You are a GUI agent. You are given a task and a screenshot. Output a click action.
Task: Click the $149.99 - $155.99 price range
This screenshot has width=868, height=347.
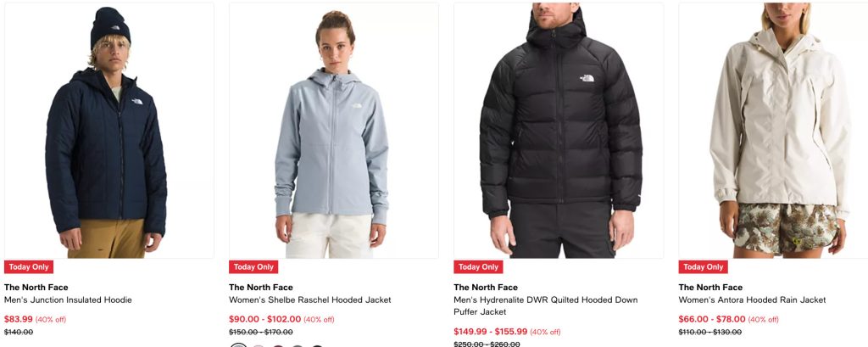tap(491, 332)
